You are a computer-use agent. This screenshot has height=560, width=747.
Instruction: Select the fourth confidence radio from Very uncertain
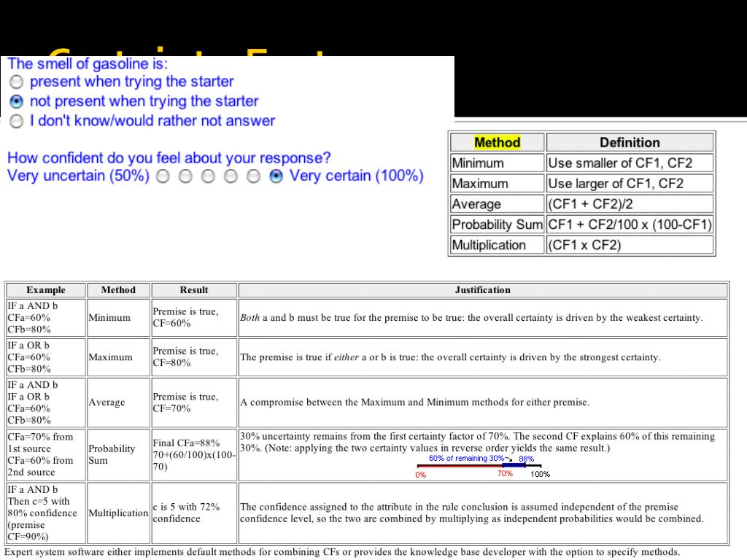[231, 176]
